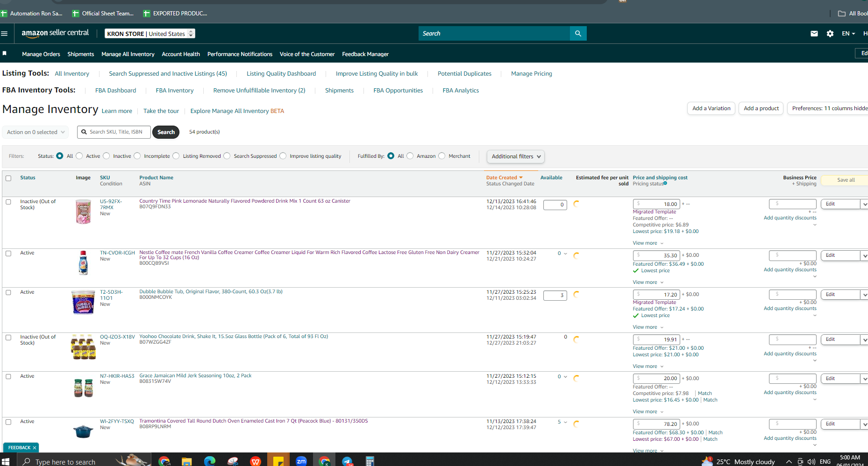Expand View more for Nestle Coffee mate row

click(x=648, y=282)
